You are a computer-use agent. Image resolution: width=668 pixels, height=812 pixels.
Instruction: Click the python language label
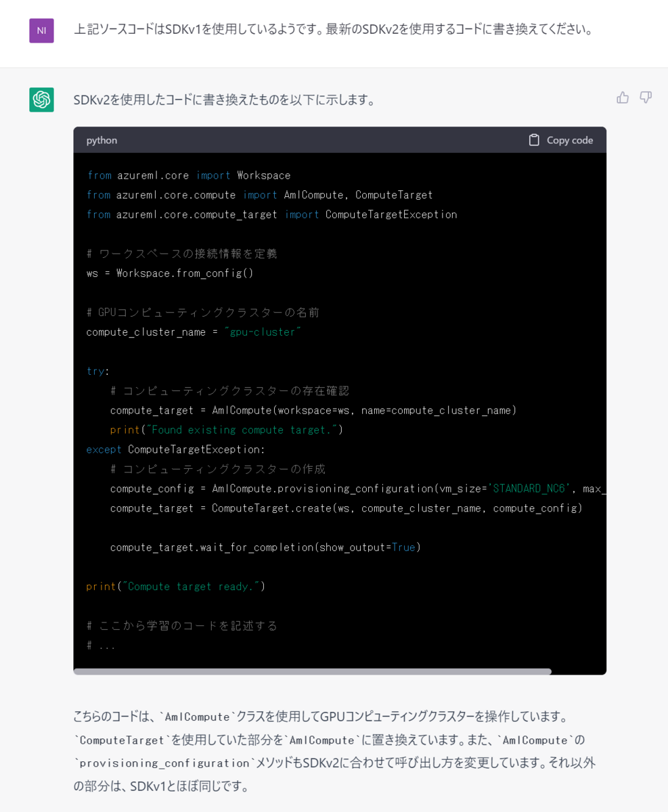[102, 140]
